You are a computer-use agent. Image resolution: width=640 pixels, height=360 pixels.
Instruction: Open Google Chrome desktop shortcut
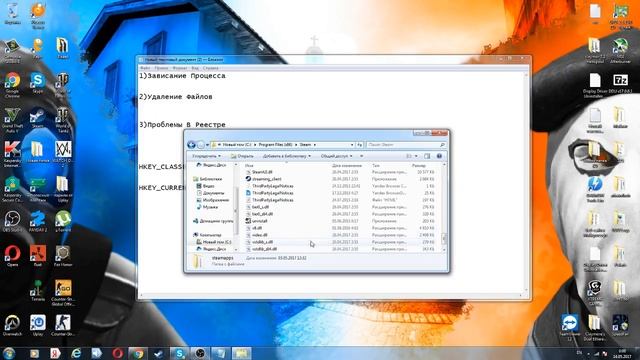[13, 84]
